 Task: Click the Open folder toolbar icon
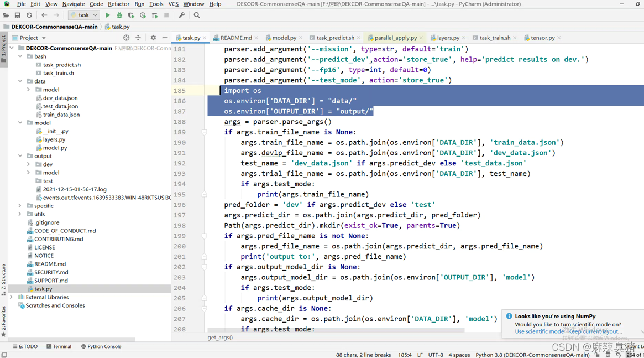coord(6,15)
